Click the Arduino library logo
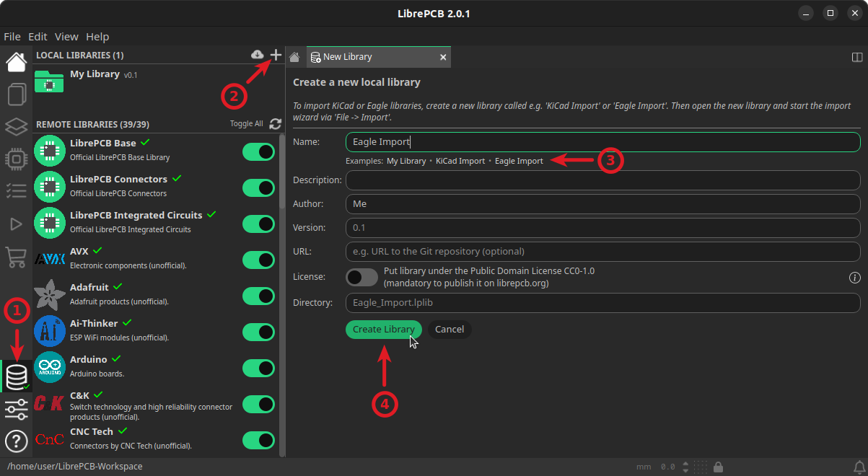Image resolution: width=868 pixels, height=476 pixels. click(49, 367)
